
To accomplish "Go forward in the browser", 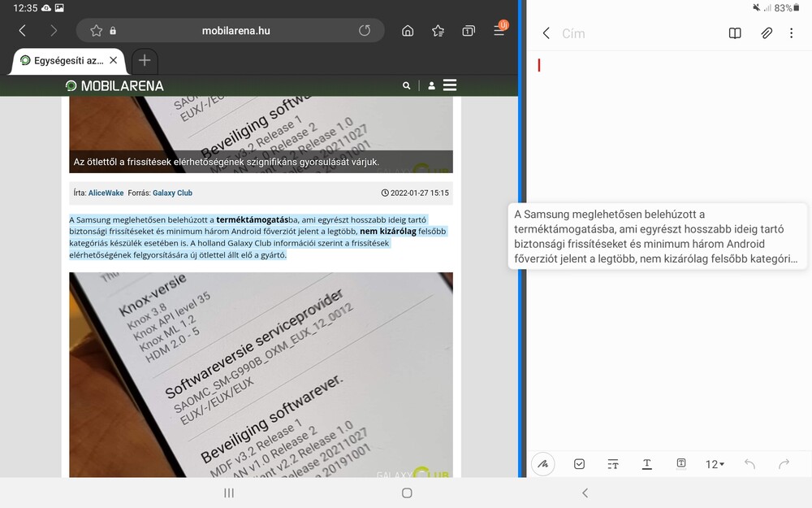I will 54,31.
